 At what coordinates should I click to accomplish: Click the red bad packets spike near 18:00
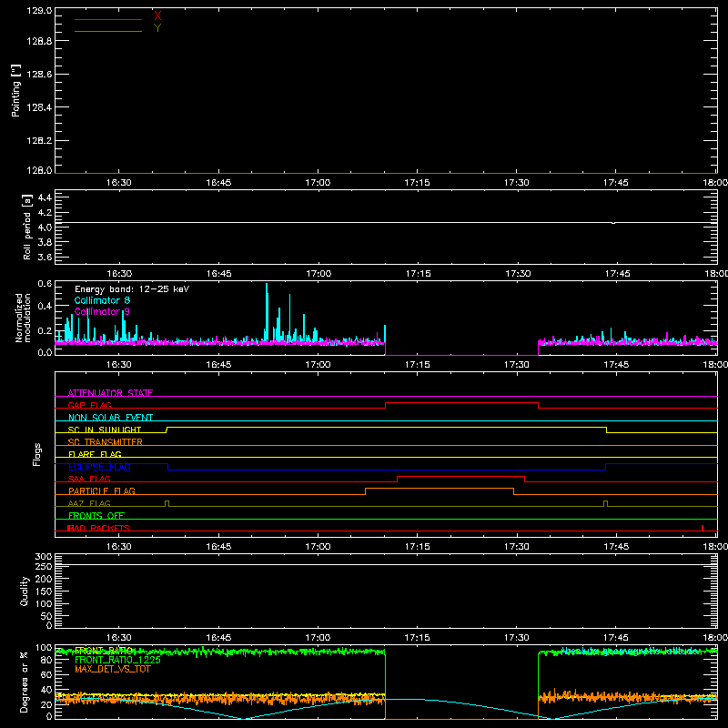703,528
